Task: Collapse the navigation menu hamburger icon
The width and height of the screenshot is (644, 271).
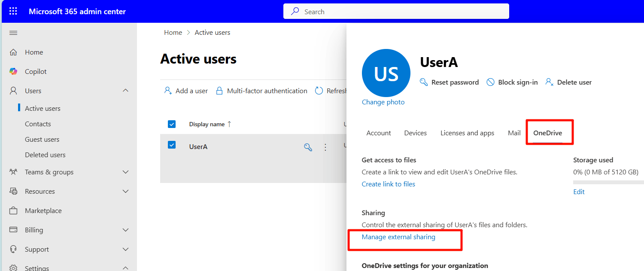Action: coord(13,33)
